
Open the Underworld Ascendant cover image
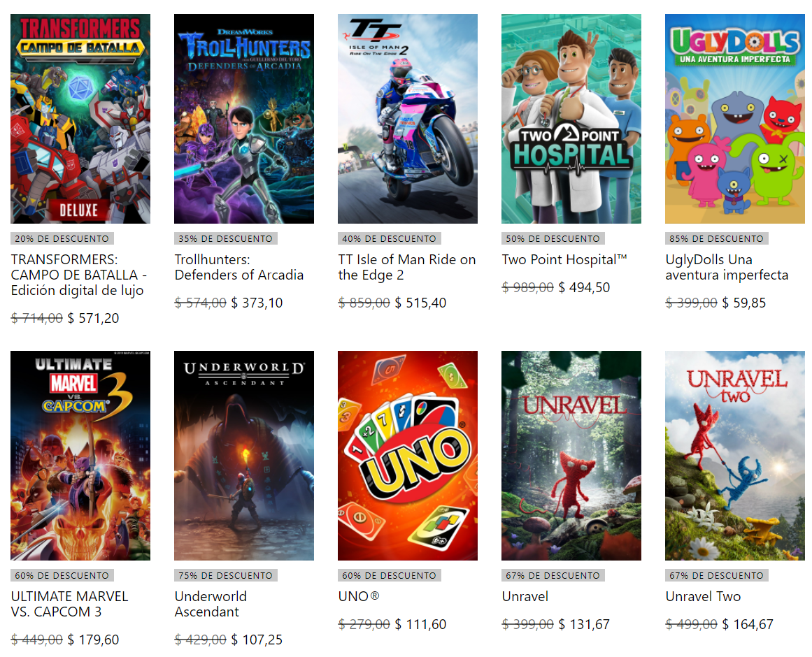[x=244, y=456]
